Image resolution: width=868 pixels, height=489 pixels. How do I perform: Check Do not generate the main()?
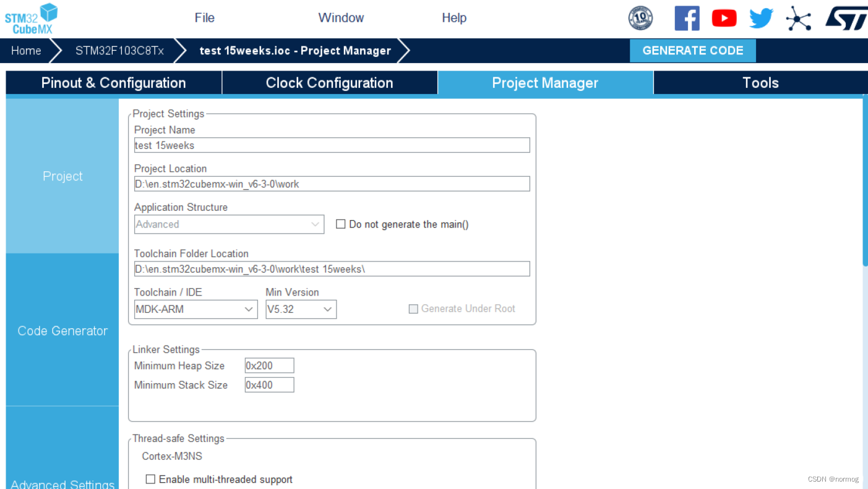(340, 224)
